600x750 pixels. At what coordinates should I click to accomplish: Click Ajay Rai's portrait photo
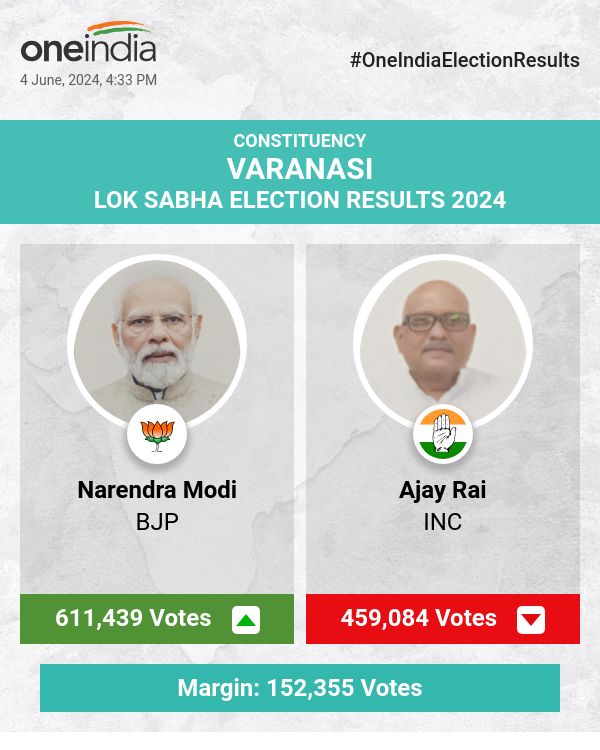[443, 340]
